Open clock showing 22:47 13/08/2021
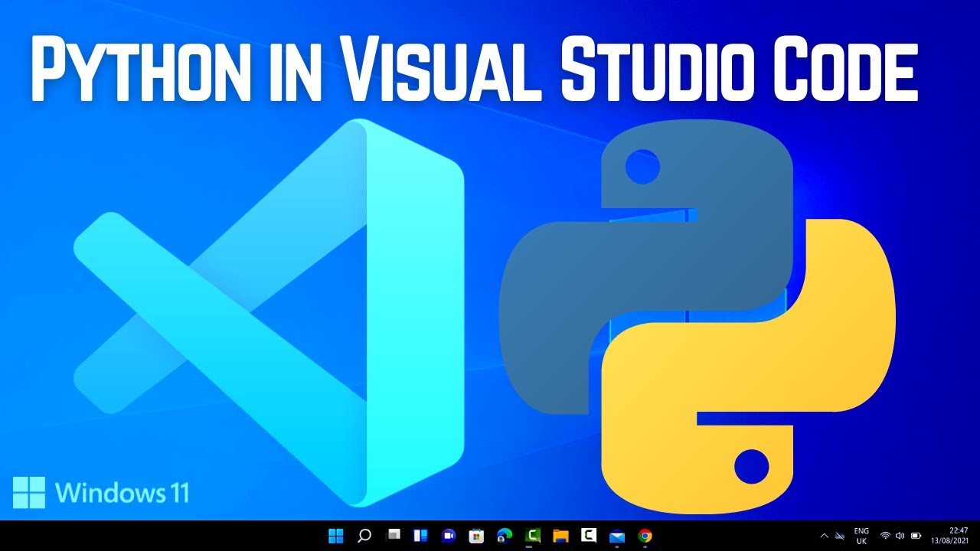 [949, 536]
